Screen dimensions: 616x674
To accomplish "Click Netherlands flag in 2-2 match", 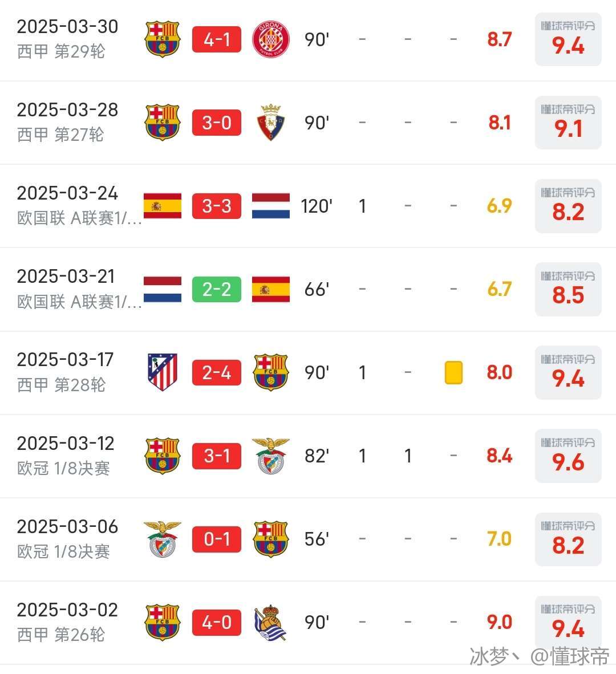I will pos(163,289).
